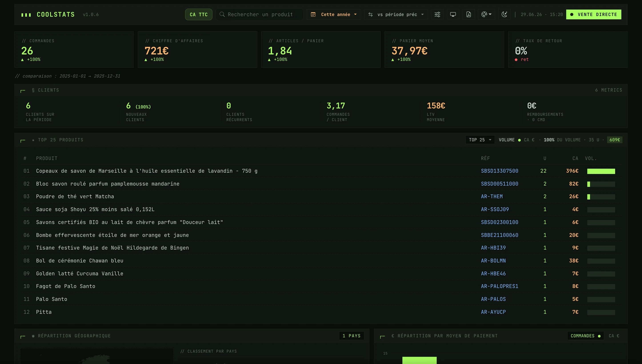Screen dimensions: 642x364
Task: Click the 0 clients récurrents metric
Action: click(228, 106)
